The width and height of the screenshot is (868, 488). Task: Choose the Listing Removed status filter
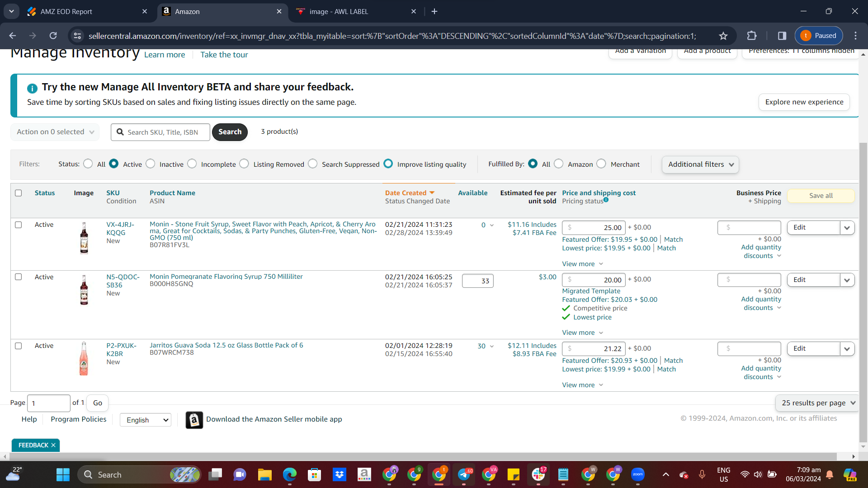click(x=244, y=164)
